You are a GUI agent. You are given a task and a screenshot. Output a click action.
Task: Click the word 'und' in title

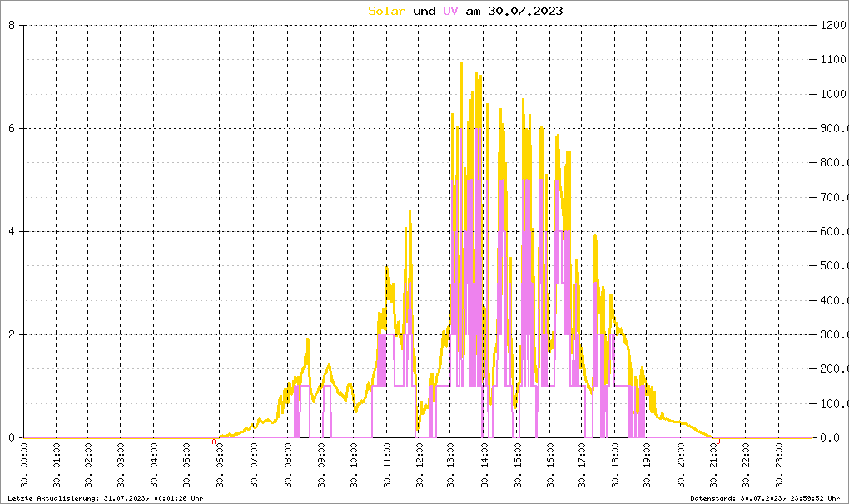424,11
